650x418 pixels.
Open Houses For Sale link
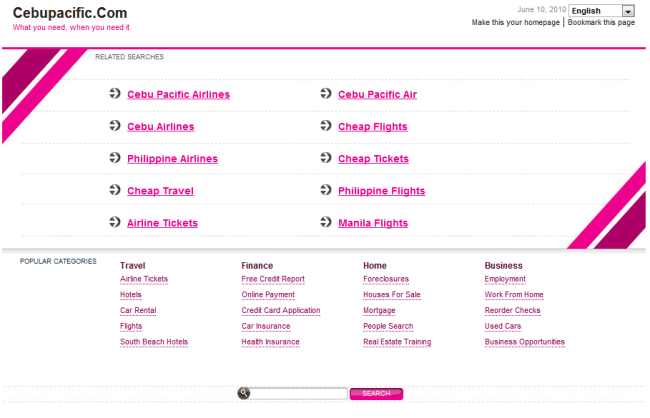[x=392, y=295]
